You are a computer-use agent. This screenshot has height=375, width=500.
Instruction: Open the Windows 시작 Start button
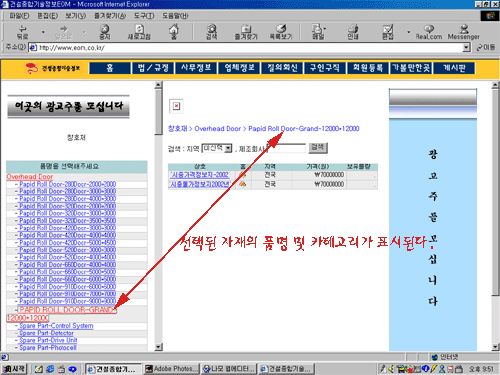click(14, 369)
